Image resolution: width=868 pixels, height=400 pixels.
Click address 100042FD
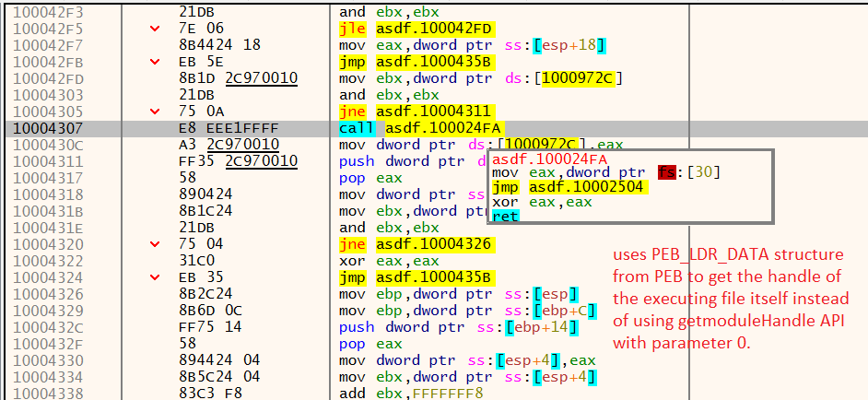tap(48, 78)
